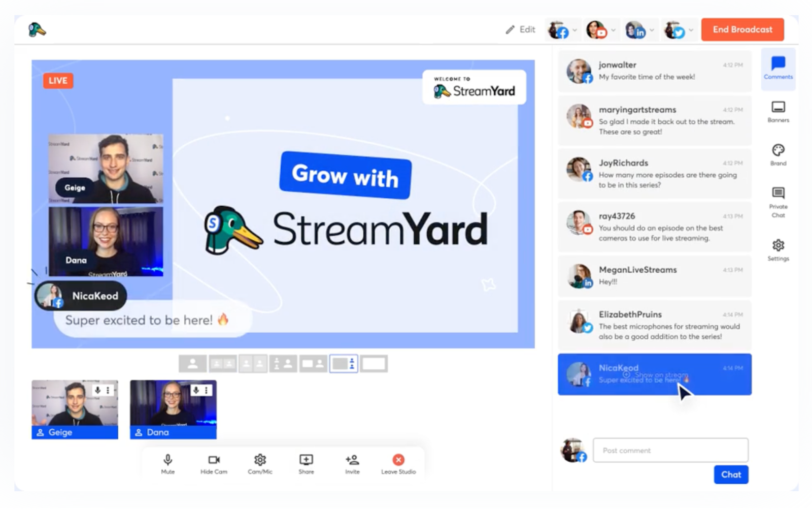Open the Banners tab
The height and width of the screenshot is (509, 812).
tap(778, 112)
